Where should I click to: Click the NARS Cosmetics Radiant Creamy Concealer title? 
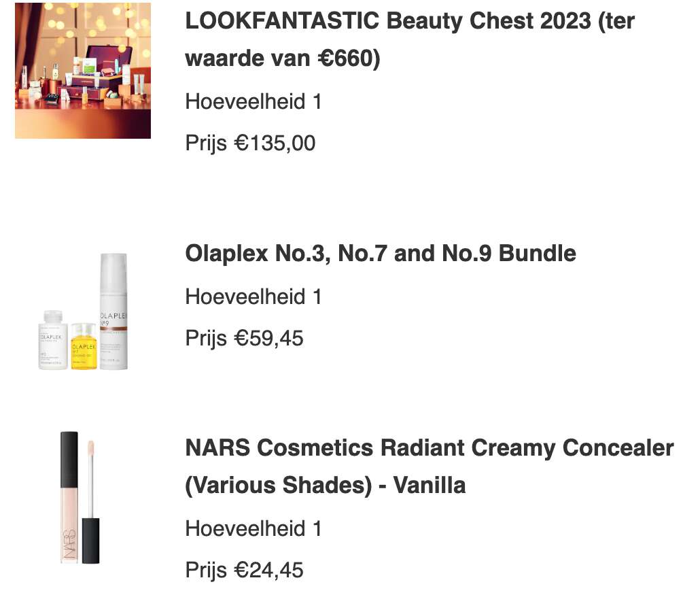[430, 466]
